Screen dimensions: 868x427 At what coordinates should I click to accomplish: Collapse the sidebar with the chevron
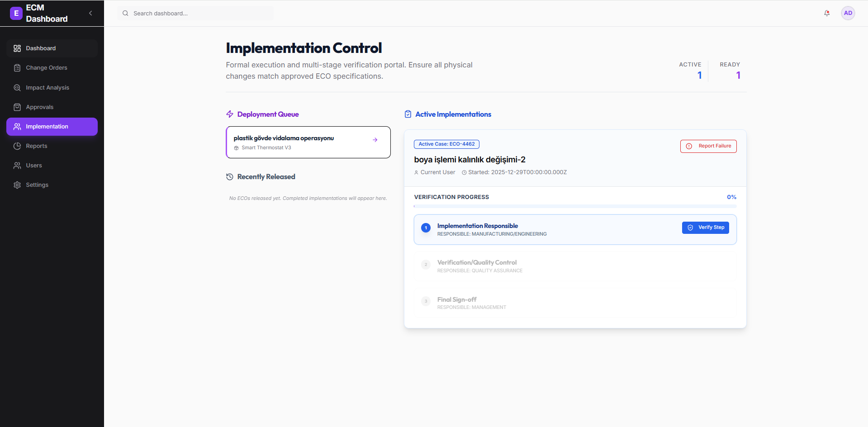pos(90,13)
